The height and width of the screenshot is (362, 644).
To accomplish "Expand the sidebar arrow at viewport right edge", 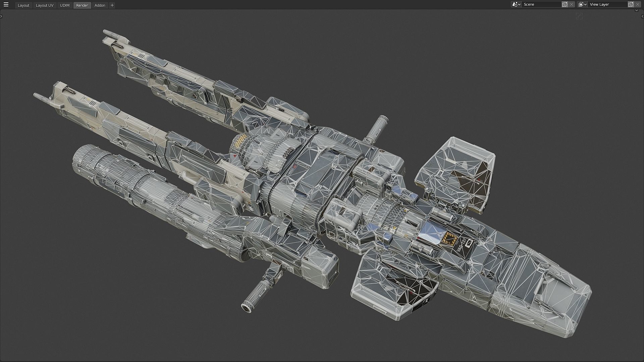I will (x=642, y=16).
